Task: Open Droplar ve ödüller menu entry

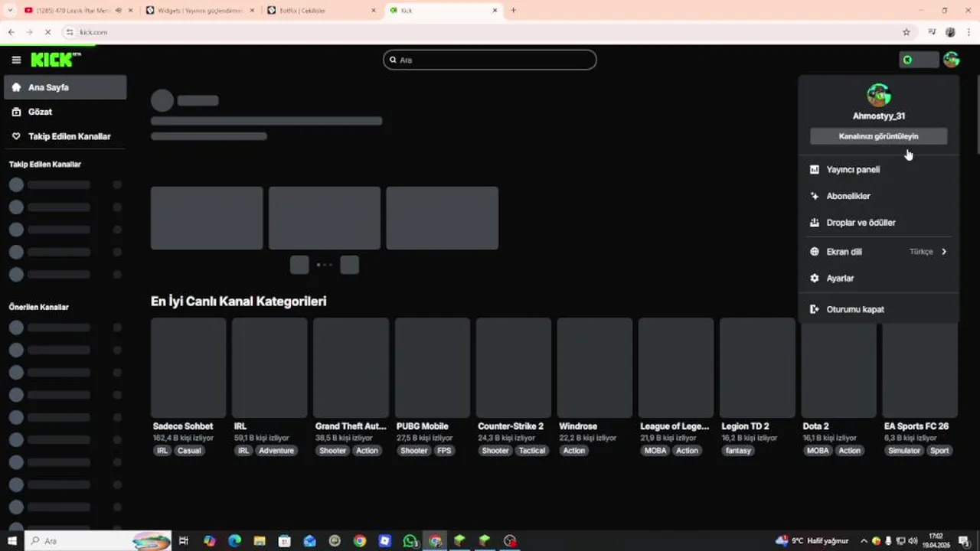Action: (878, 223)
